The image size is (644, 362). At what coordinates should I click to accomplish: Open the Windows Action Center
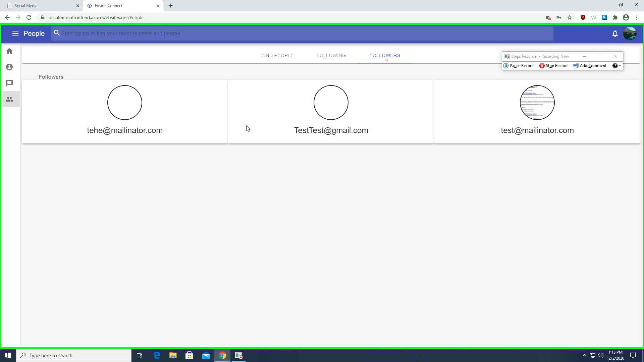(633, 355)
